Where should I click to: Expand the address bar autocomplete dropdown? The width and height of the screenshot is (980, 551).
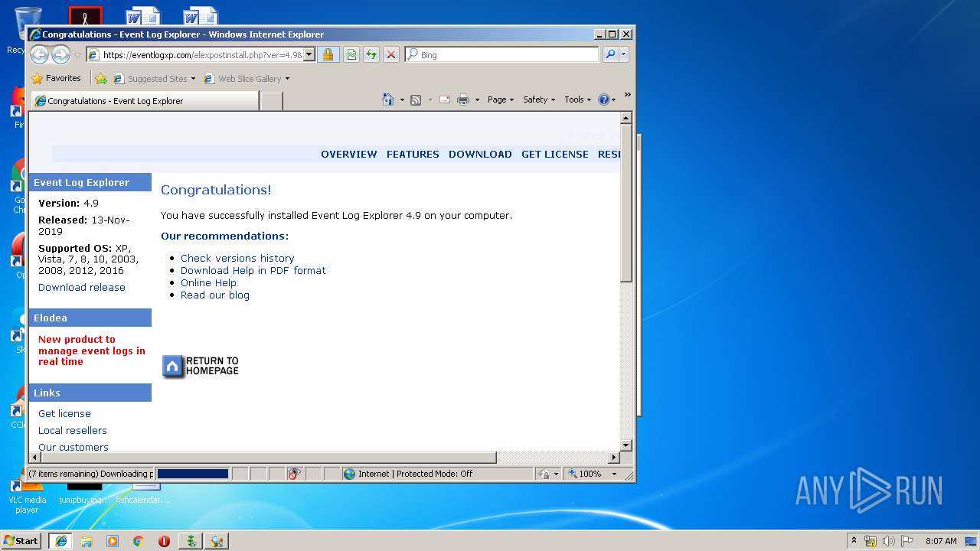pos(309,54)
